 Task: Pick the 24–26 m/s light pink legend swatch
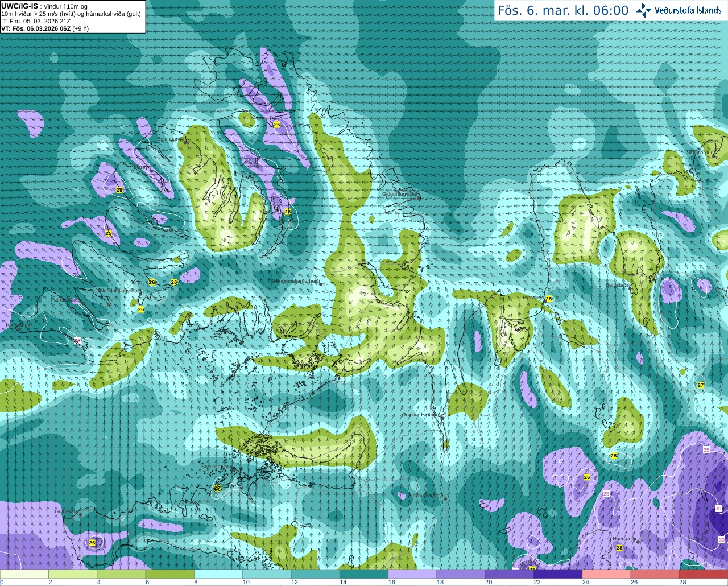(x=607, y=574)
